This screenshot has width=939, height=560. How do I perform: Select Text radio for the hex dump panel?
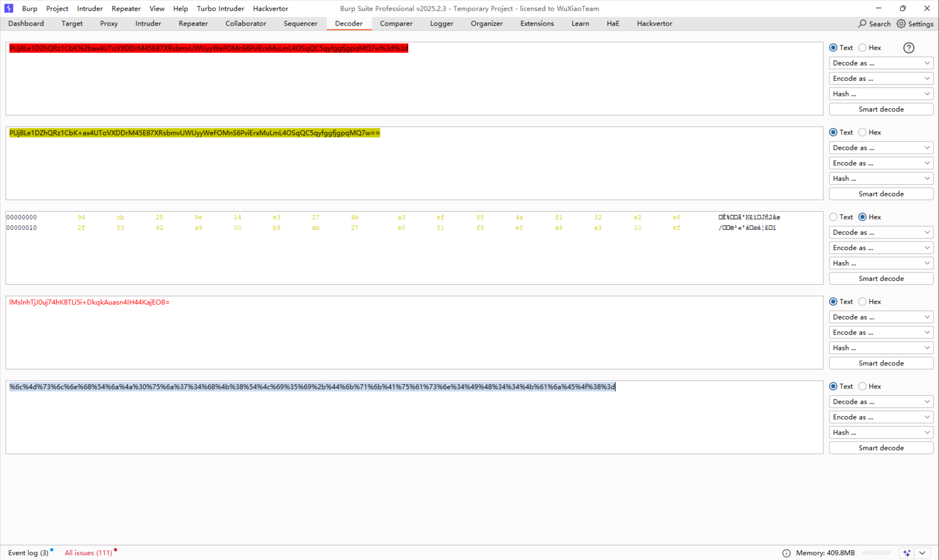pyautogui.click(x=833, y=217)
